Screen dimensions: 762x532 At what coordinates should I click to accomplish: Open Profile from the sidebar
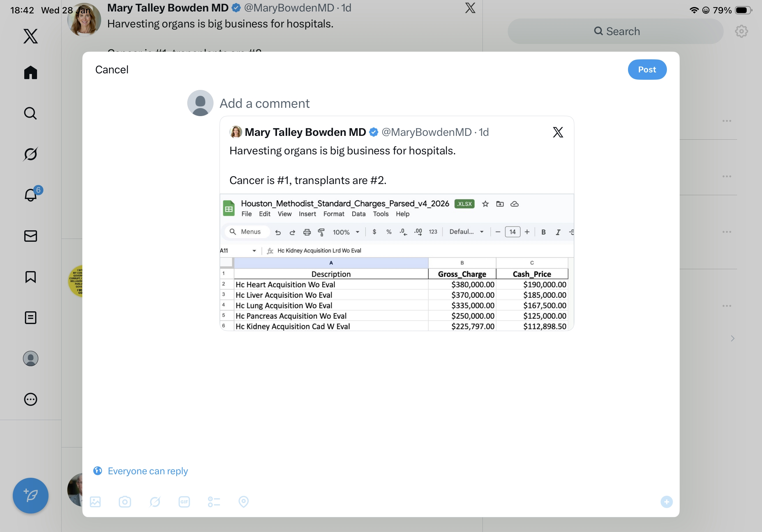31,358
